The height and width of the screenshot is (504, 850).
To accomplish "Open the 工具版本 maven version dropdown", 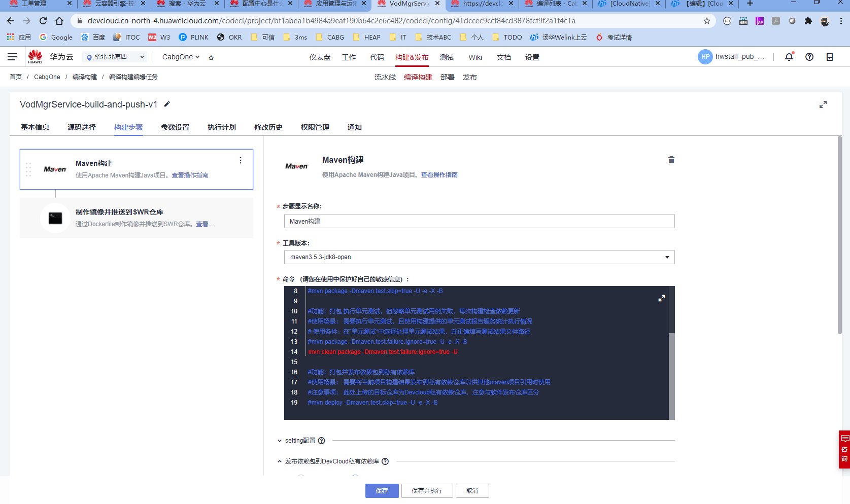I will tap(479, 257).
